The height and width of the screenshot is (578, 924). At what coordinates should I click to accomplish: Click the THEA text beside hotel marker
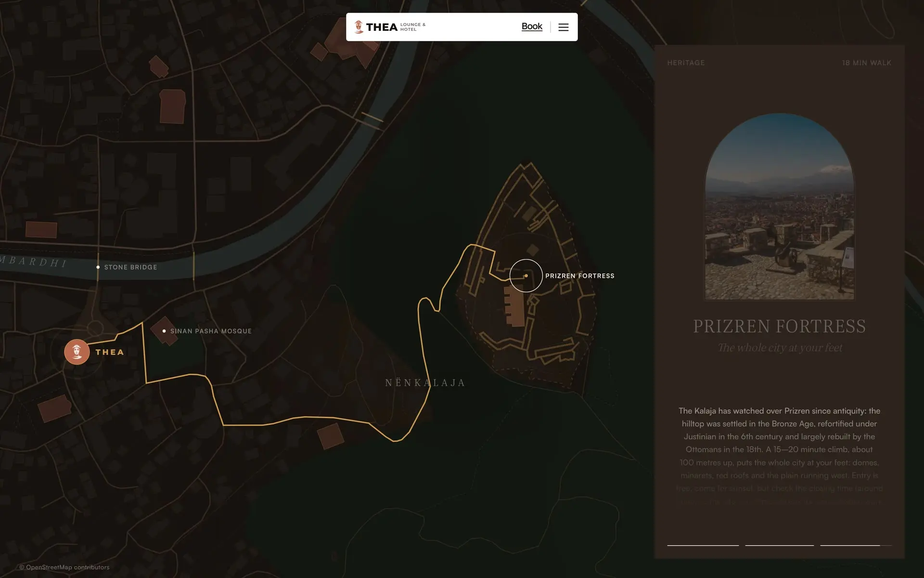[110, 352]
